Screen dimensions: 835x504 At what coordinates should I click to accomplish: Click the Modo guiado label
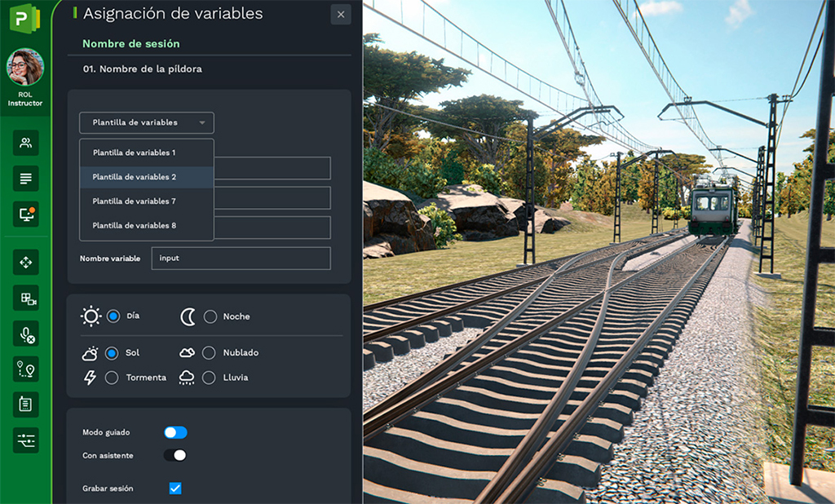coord(106,432)
